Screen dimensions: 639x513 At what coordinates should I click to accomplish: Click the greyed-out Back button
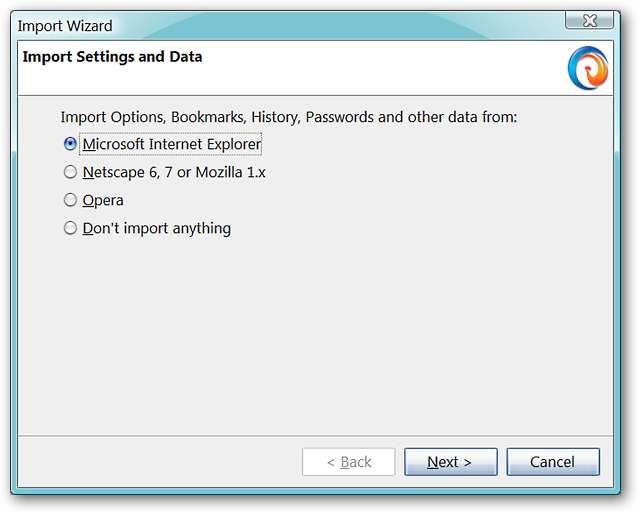pos(349,462)
